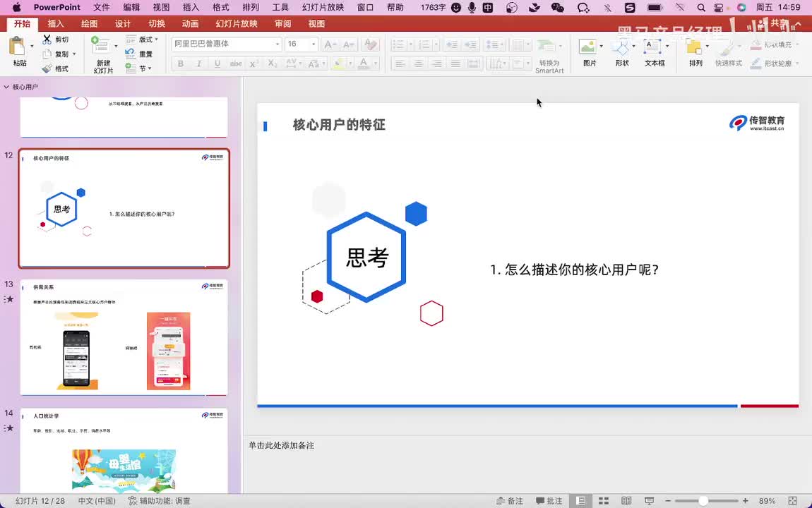The height and width of the screenshot is (508, 812).
Task: Toggle Bold formatting button
Action: pos(180,64)
